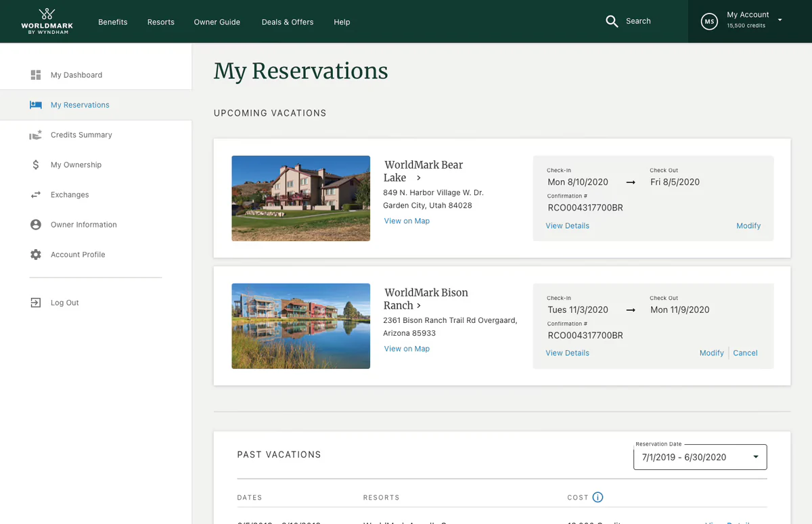Screen dimensions: 812x524
Task: Open the Owner Guide menu
Action: [x=217, y=22]
